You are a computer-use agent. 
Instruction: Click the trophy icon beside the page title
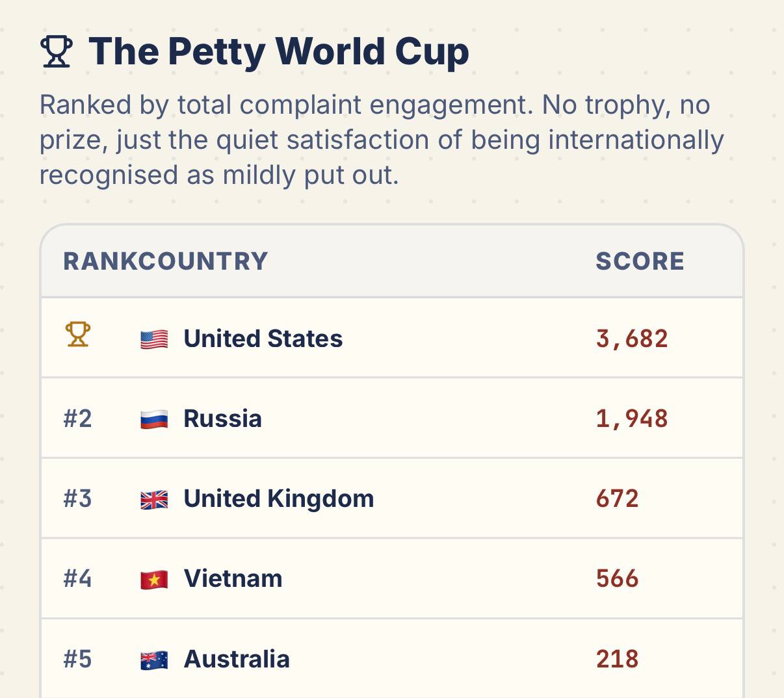tap(57, 52)
